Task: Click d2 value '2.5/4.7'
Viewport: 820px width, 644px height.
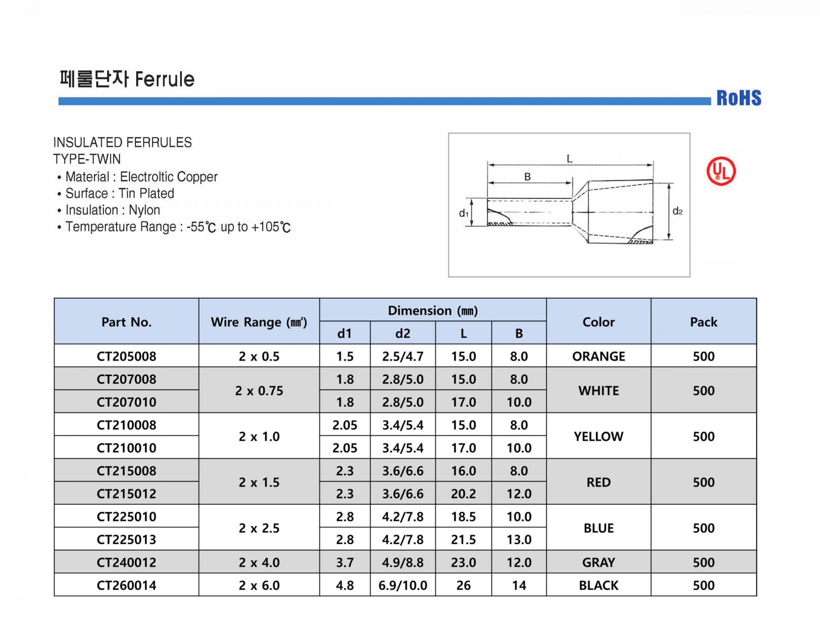Action: tap(403, 356)
